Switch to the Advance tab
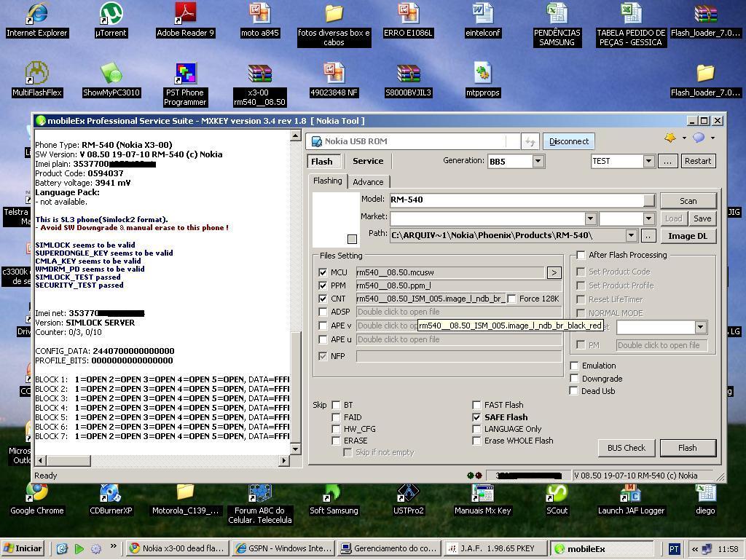Viewport: 746px width, 560px height. pyautogui.click(x=368, y=182)
